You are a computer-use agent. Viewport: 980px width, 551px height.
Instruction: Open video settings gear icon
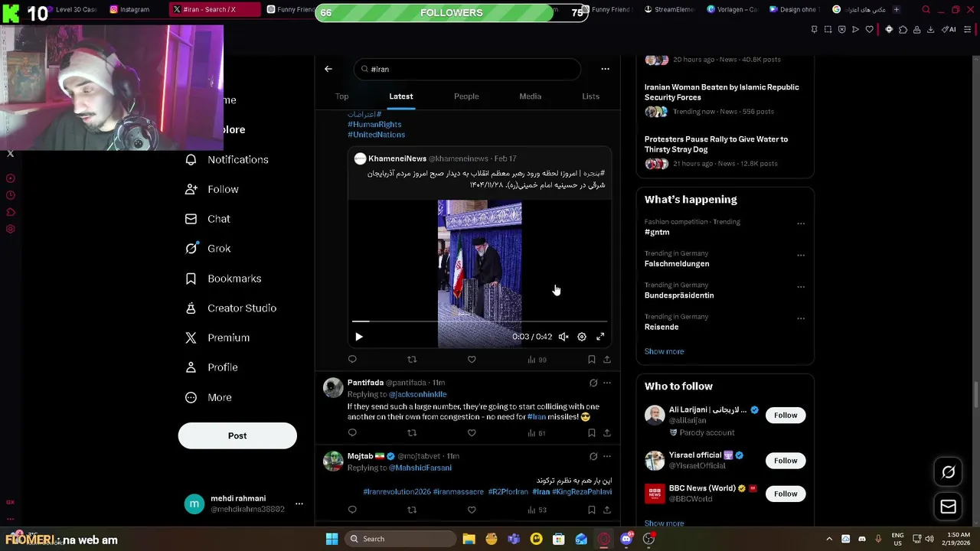[x=582, y=337]
